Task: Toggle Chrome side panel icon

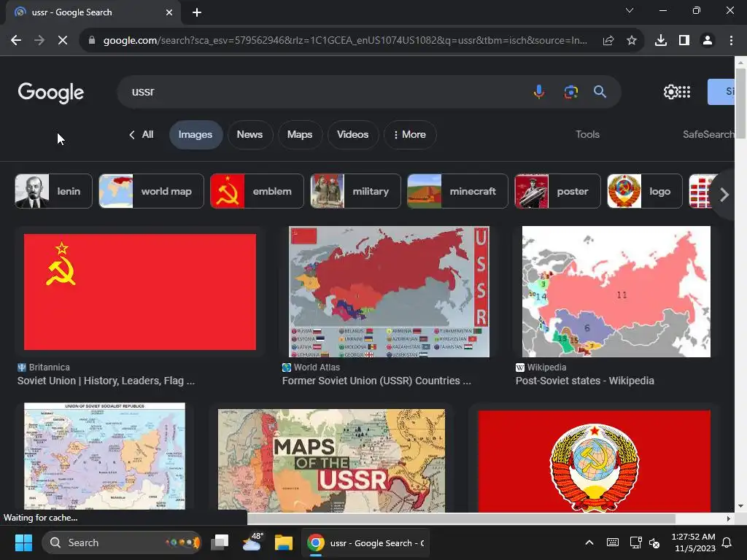Action: pos(684,41)
